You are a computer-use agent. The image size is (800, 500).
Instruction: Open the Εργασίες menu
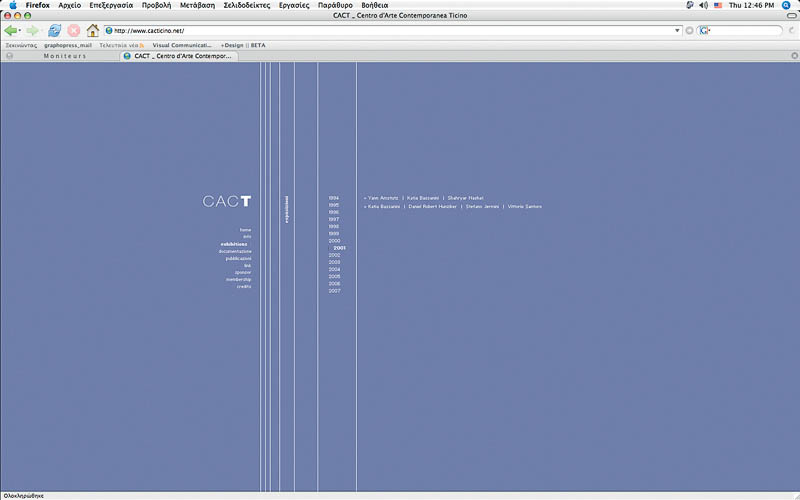(x=294, y=5)
